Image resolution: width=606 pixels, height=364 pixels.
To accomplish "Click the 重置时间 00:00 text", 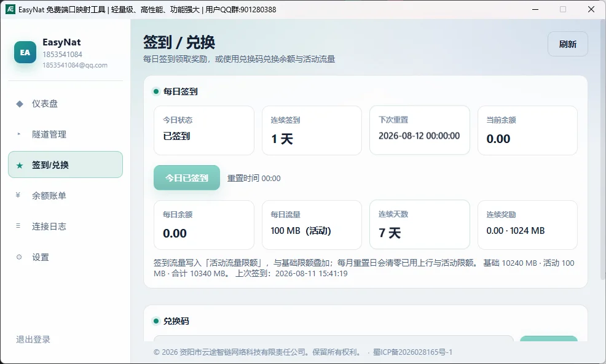I will click(254, 179).
